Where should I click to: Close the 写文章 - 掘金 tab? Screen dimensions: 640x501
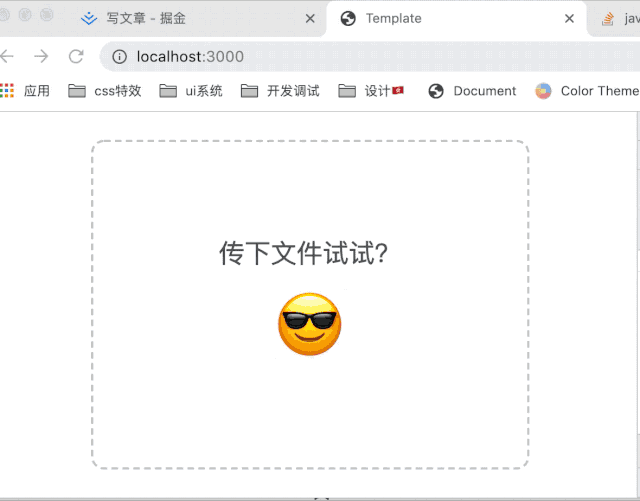pyautogui.click(x=310, y=18)
